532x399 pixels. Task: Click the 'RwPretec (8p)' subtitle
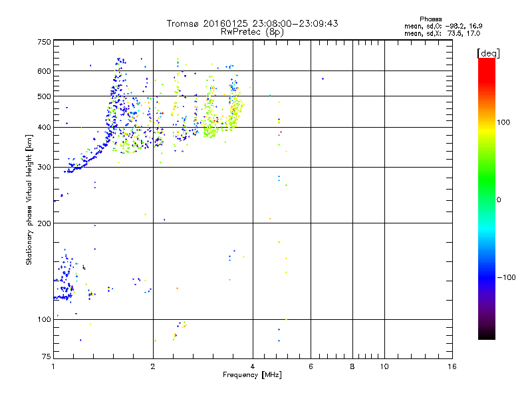click(x=252, y=32)
